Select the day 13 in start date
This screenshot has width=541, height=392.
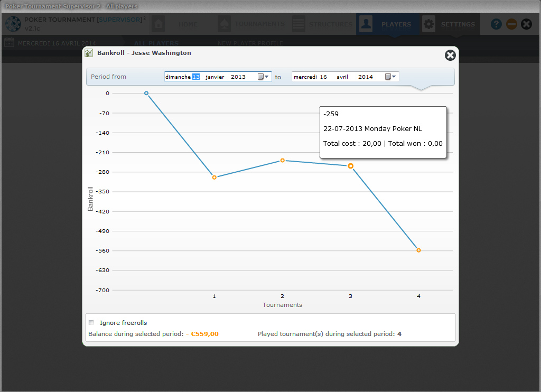coord(195,77)
